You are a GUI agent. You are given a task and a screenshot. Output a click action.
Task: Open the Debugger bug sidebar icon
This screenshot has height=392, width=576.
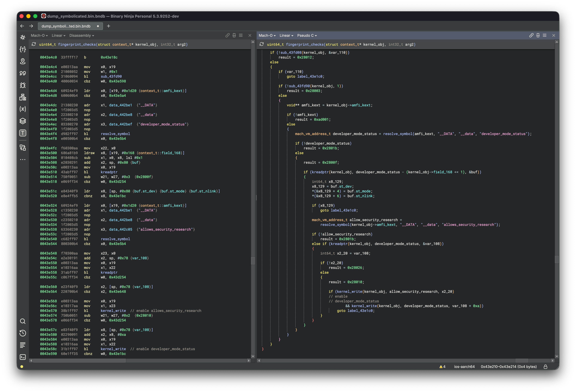(x=23, y=85)
